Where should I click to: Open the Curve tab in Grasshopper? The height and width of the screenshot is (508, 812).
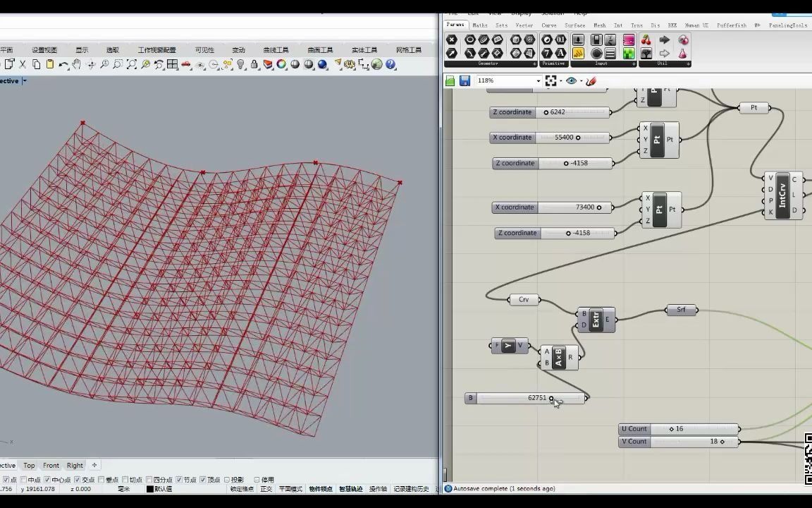coord(548,25)
